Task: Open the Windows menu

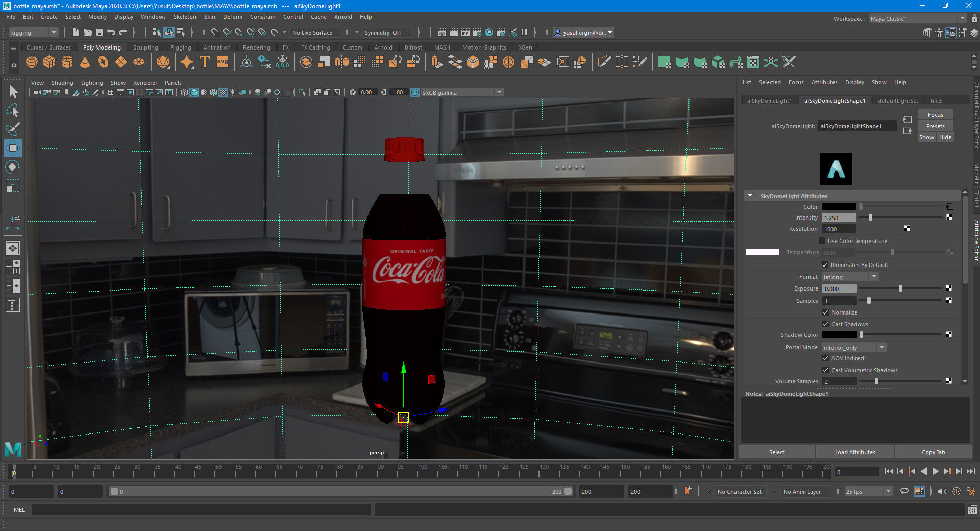Action: 153,17
